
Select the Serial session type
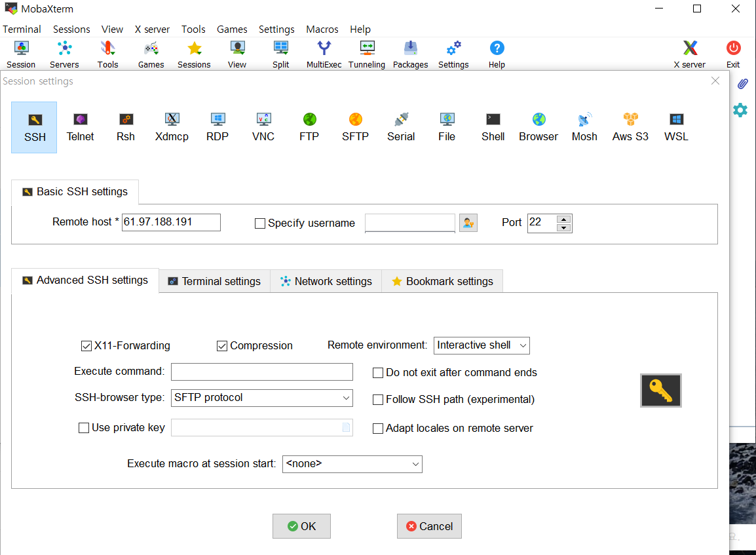tap(401, 127)
